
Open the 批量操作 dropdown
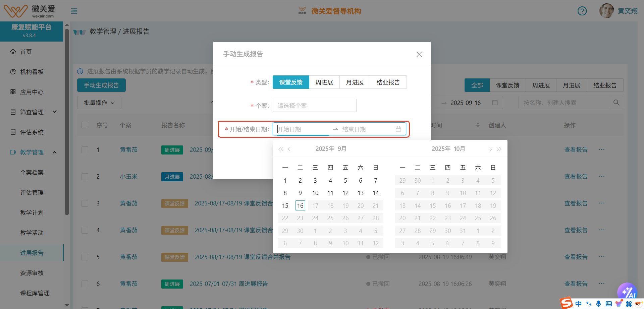pos(99,103)
